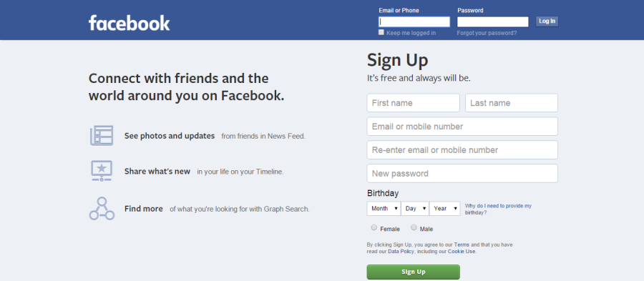
Task: Focus the header Password field
Action: (493, 21)
